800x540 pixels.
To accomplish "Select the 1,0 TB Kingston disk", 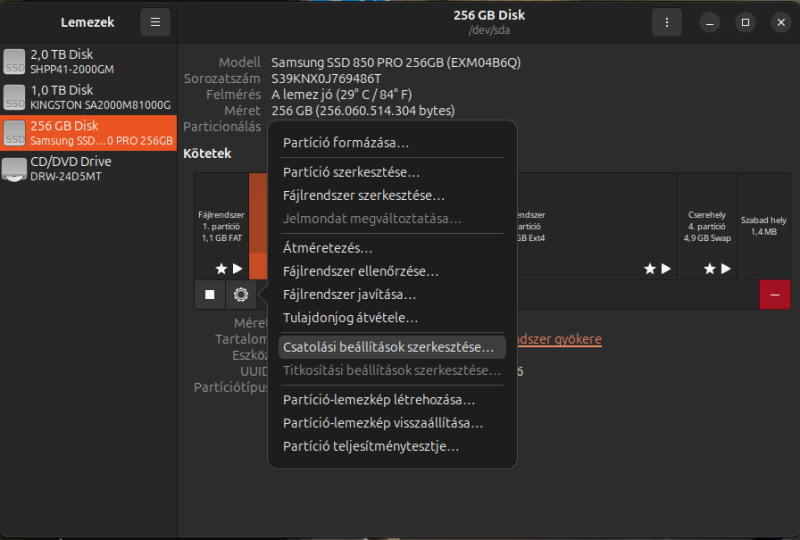I will pyautogui.click(x=88, y=97).
